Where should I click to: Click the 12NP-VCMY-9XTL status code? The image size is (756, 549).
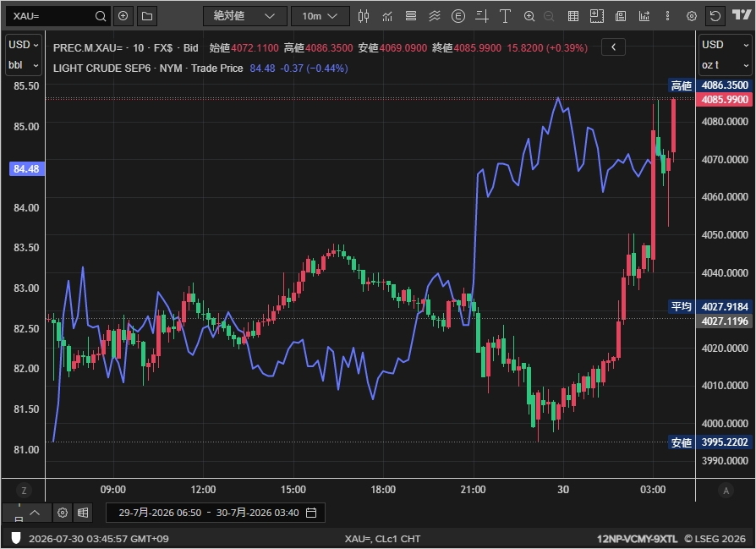click(638, 538)
